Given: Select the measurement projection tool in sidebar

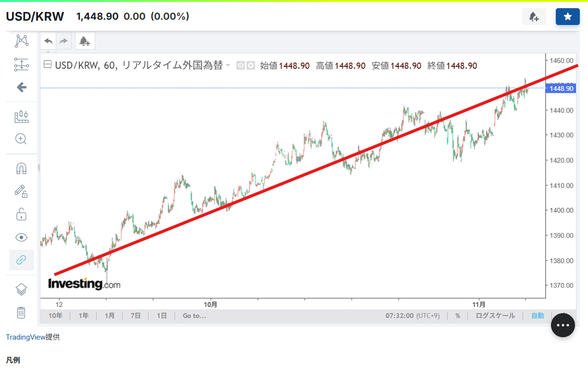Looking at the screenshot, I should 21,64.
